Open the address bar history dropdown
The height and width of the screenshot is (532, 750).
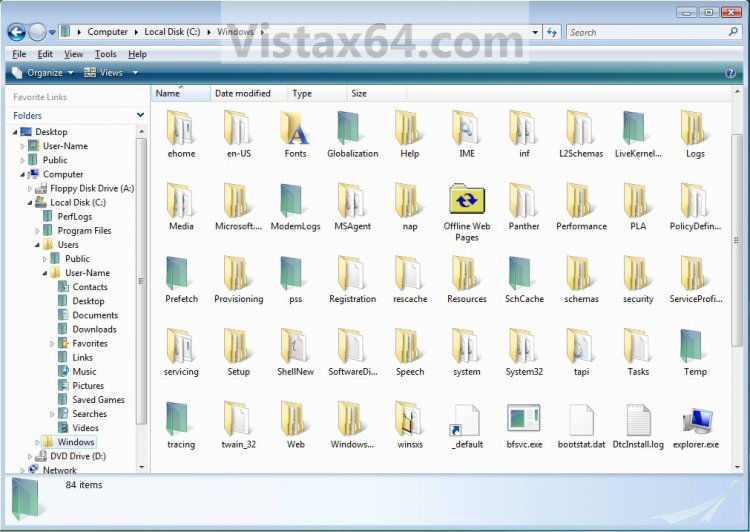coord(535,32)
